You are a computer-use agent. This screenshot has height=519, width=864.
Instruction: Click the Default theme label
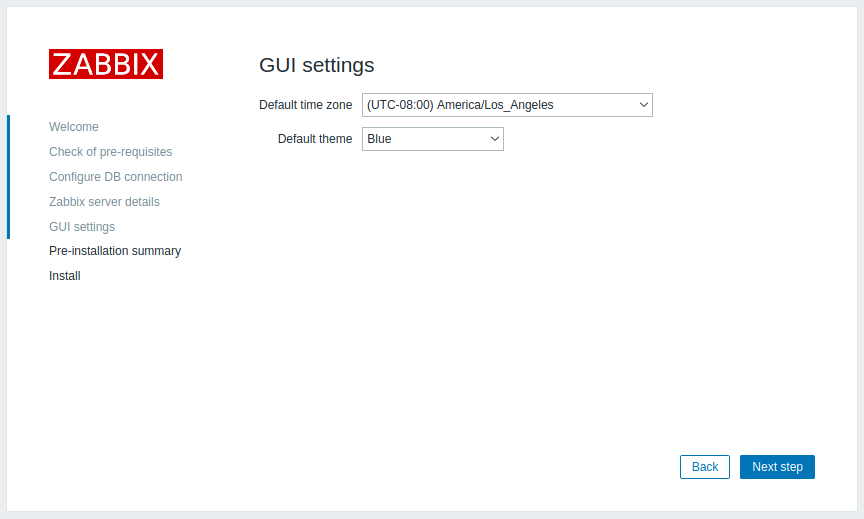click(315, 139)
